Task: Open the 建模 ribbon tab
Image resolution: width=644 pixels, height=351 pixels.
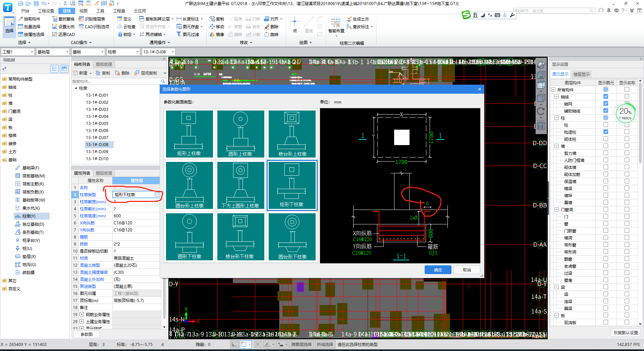Action: 67,11
